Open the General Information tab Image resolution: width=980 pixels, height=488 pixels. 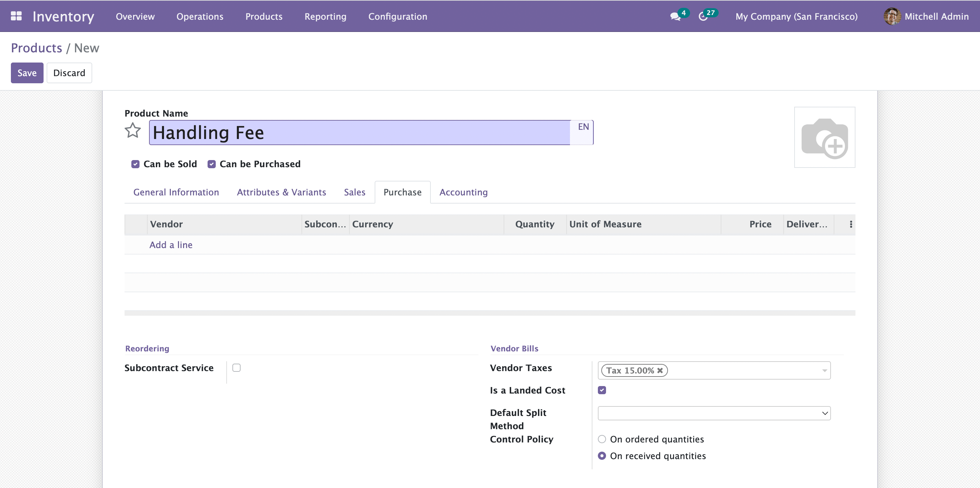coord(176,192)
